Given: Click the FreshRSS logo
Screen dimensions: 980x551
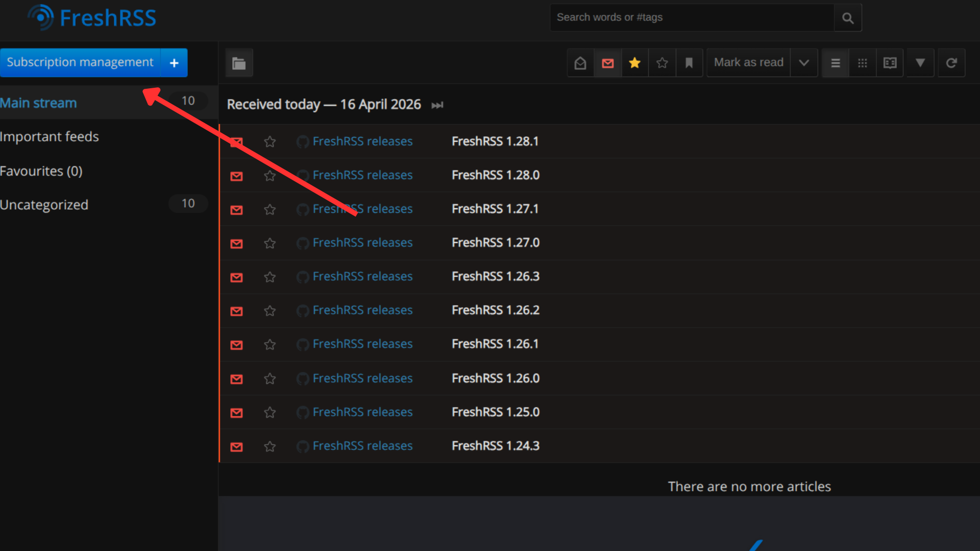Looking at the screenshot, I should click(92, 18).
